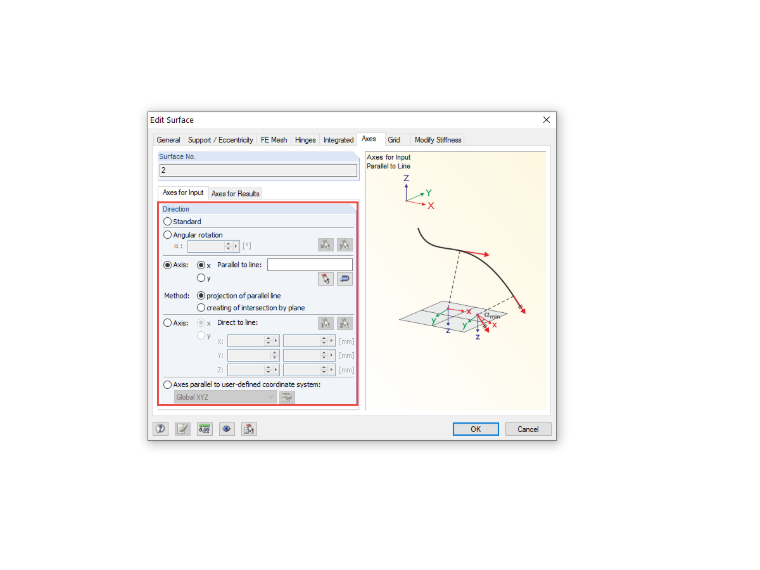Click the second Y coordinate input field
Viewport: 760px width, 570px height.
pos(301,355)
